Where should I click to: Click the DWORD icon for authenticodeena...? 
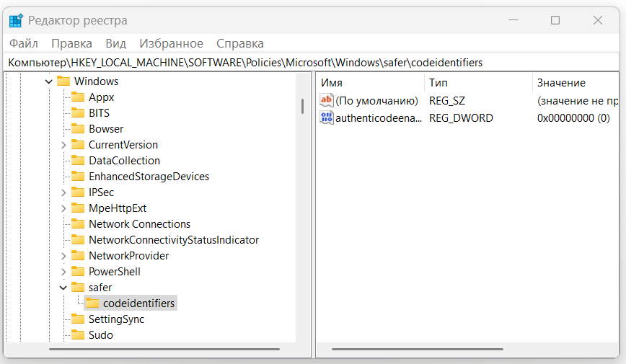[x=326, y=117]
